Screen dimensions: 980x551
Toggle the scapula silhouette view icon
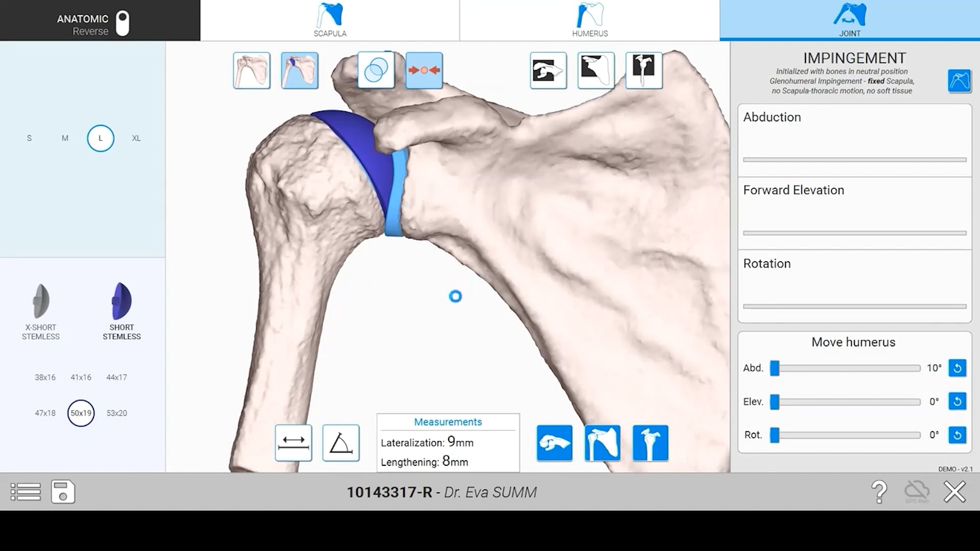tap(596, 70)
